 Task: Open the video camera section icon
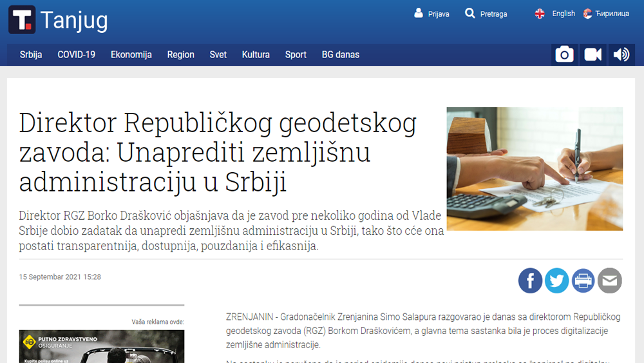(592, 54)
